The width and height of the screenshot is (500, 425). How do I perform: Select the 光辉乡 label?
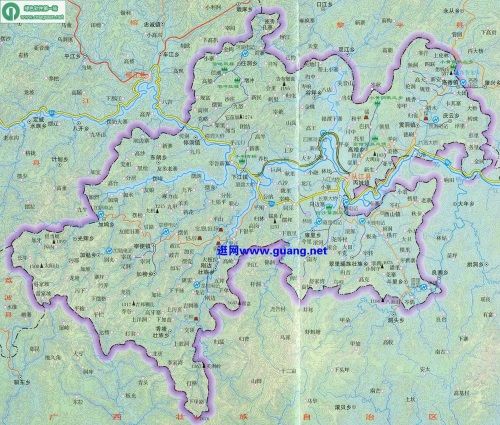tap(86, 238)
